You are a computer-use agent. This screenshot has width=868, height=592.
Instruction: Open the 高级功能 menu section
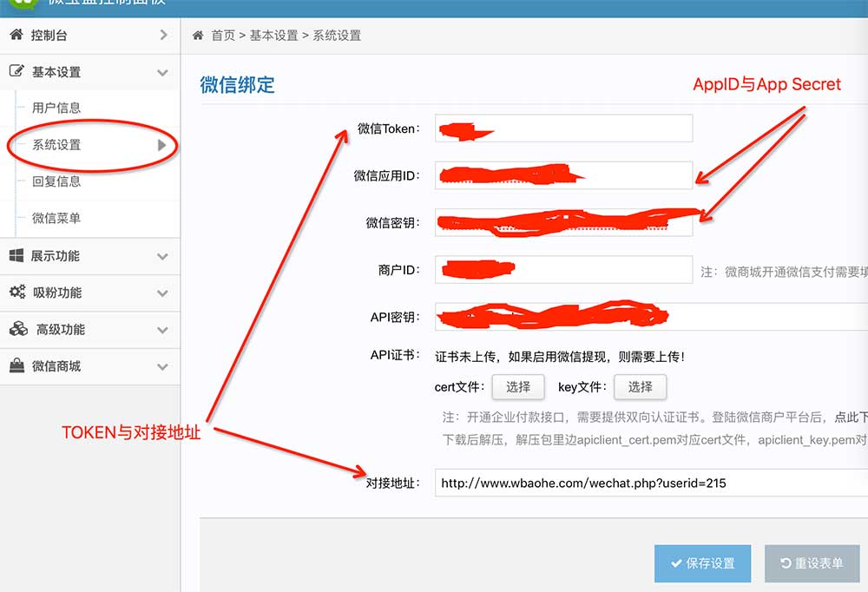(89, 330)
